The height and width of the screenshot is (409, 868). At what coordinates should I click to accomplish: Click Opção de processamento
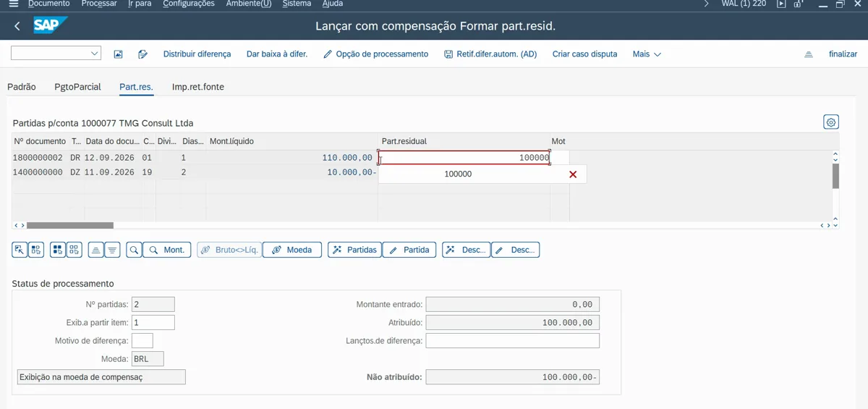375,54
